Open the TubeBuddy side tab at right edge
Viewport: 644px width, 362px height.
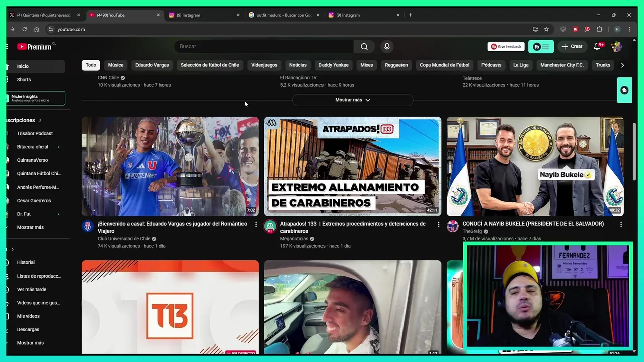pyautogui.click(x=624, y=90)
